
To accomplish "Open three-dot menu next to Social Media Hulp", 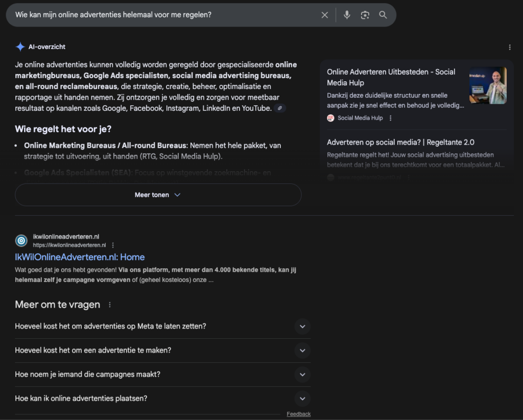I will pyautogui.click(x=391, y=118).
